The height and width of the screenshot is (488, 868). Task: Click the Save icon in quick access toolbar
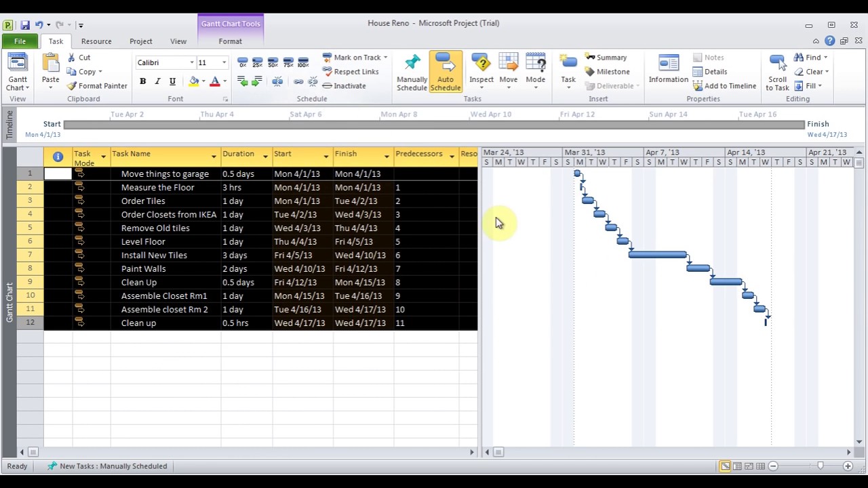[x=24, y=25]
